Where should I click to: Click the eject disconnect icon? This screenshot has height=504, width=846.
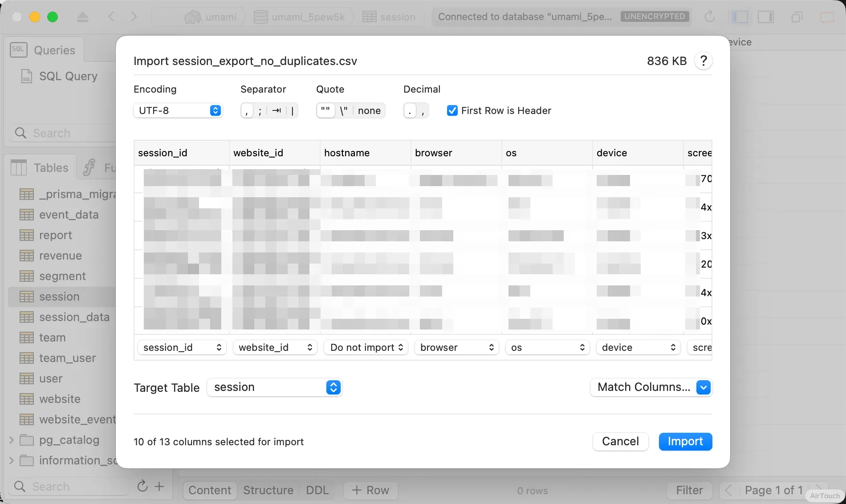82,17
